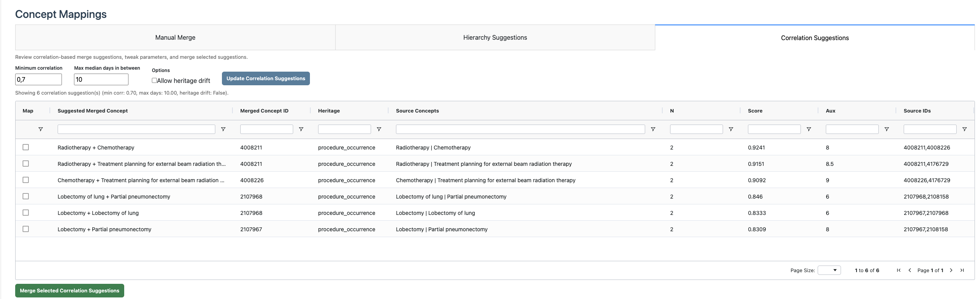
Task: Open filter icon for Map column
Action: (40, 129)
